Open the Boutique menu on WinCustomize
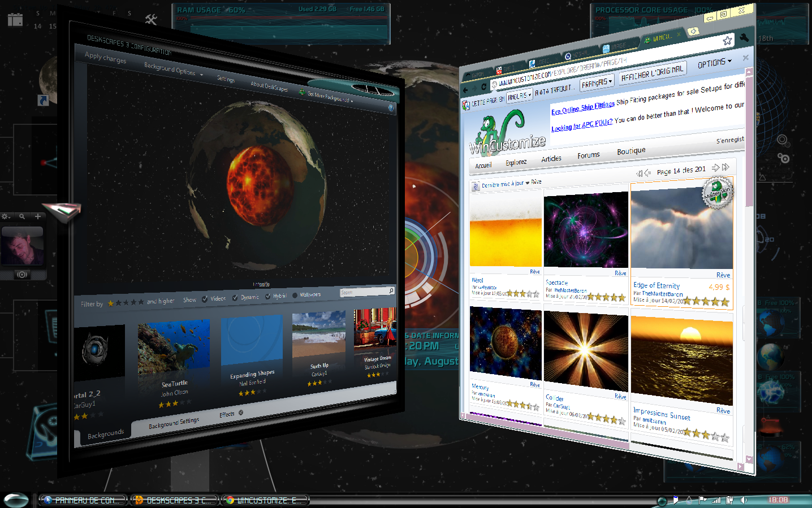Screen dimensions: 812x508 (631, 151)
